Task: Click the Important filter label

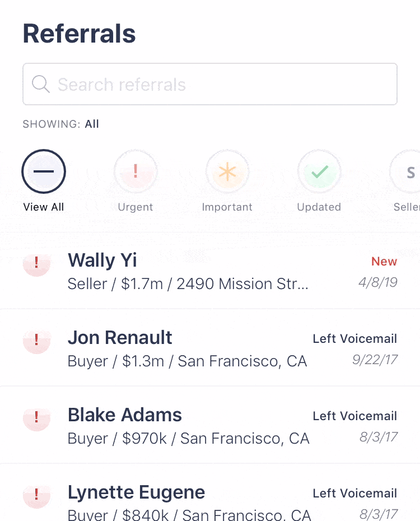Action: click(227, 207)
